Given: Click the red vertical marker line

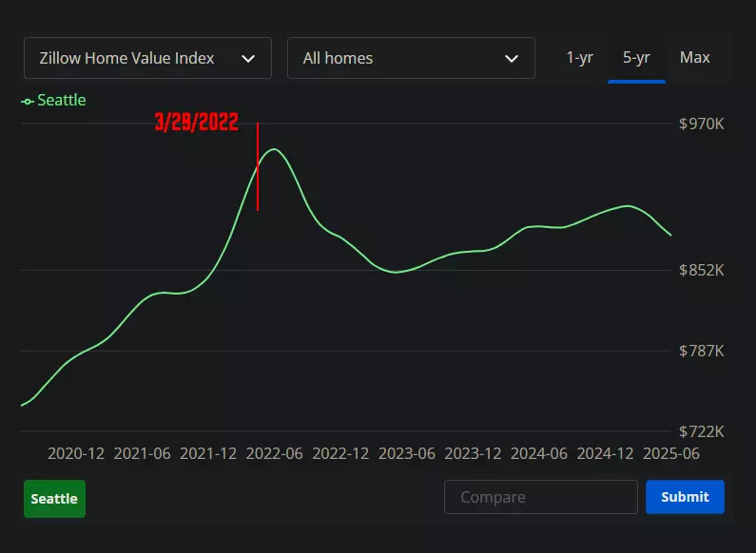Looking at the screenshot, I should pos(258,166).
